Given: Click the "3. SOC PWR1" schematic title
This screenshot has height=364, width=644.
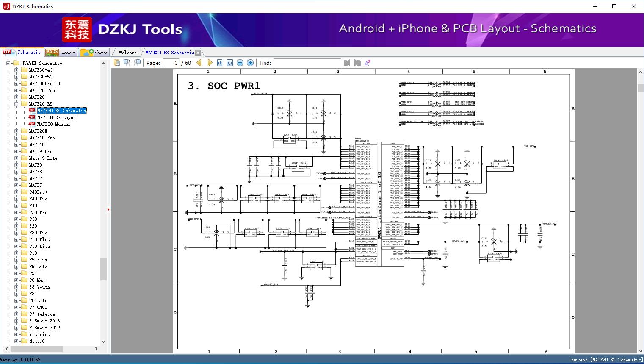Looking at the screenshot, I should pos(224,86).
